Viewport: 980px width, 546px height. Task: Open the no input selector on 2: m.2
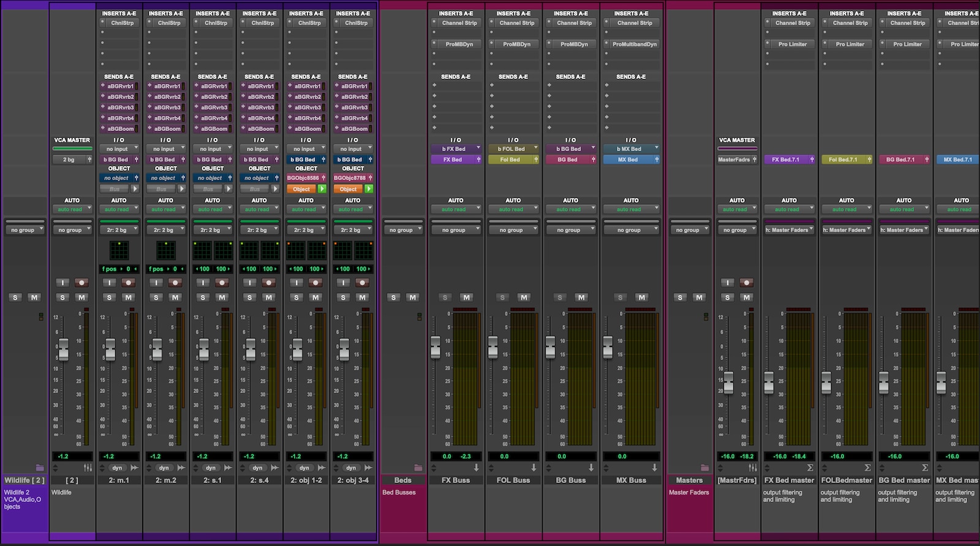pyautogui.click(x=166, y=149)
